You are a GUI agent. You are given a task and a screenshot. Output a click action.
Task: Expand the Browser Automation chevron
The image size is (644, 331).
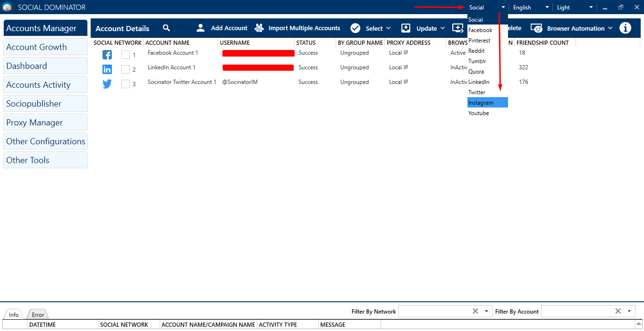click(610, 28)
